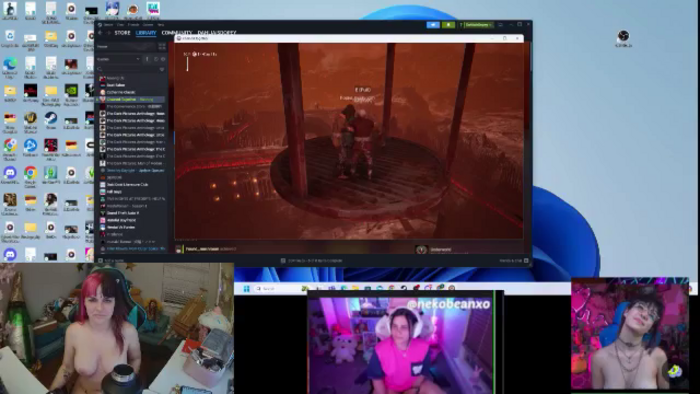Image resolution: width=700 pixels, height=394 pixels.
Task: Click the Steam back navigation arrow
Action: pyautogui.click(x=100, y=33)
